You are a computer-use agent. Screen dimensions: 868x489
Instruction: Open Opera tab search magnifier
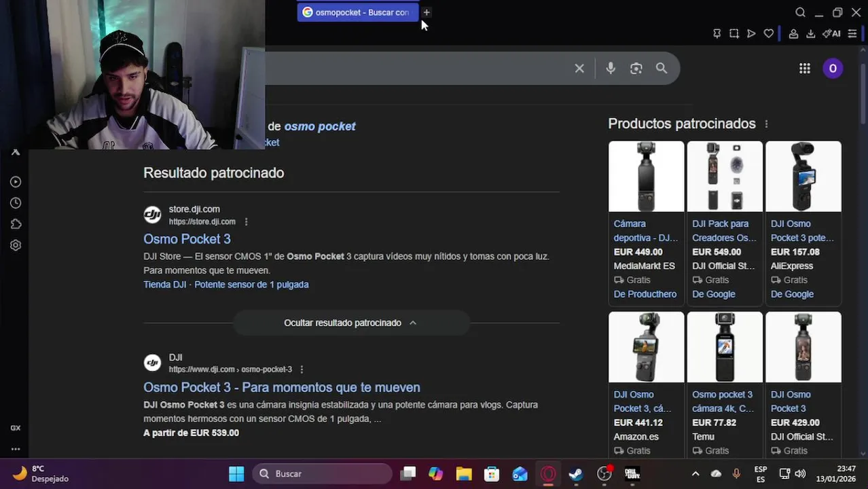[800, 12]
